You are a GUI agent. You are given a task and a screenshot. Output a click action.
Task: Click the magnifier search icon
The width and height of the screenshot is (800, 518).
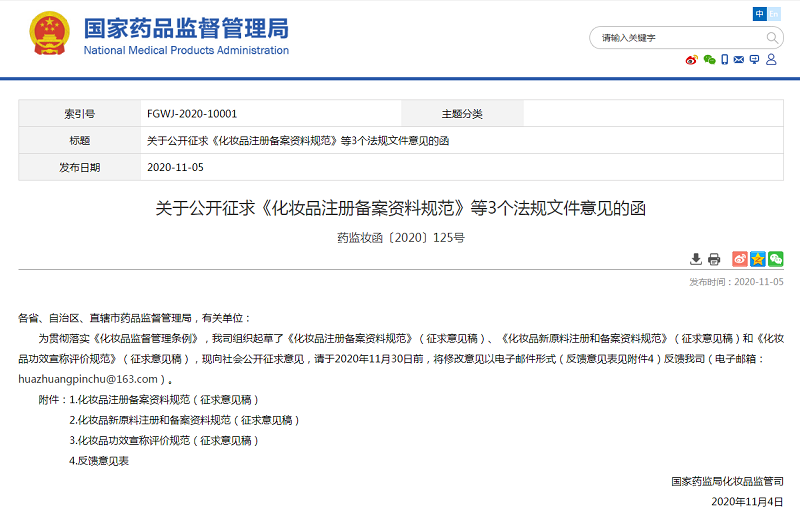click(773, 37)
